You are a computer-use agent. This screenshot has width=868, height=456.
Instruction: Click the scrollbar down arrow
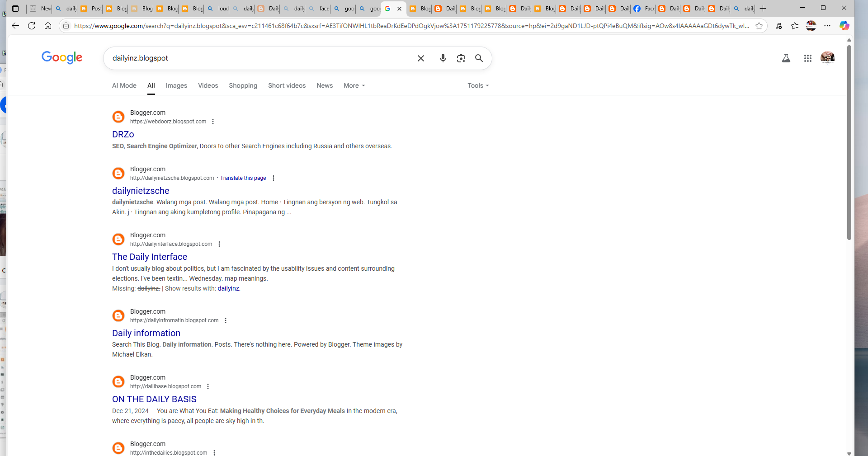point(849,453)
